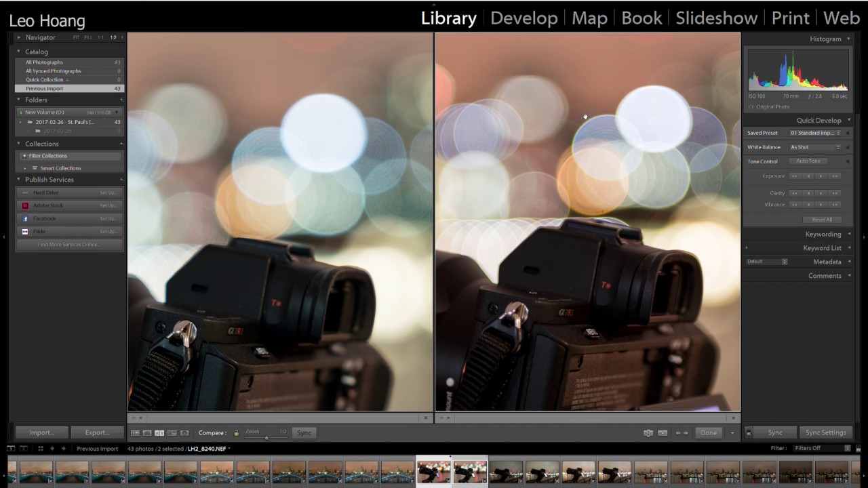
Task: Select the 2017-02-26 St. Paul's folder
Action: click(68, 122)
